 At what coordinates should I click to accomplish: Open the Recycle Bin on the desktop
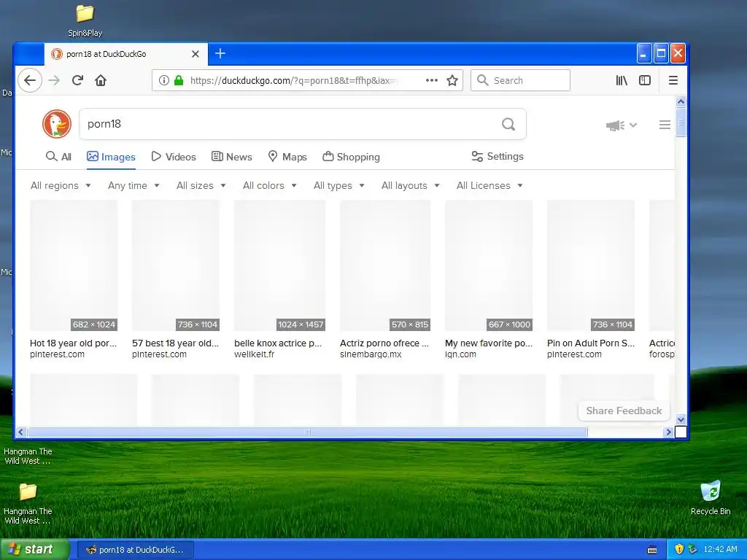[711, 498]
